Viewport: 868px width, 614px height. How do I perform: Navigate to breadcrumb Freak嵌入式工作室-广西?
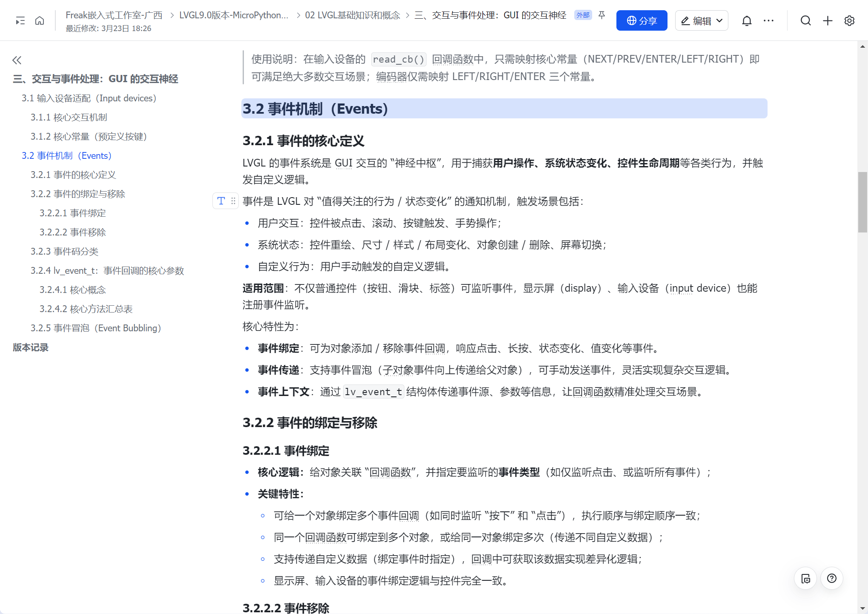114,15
